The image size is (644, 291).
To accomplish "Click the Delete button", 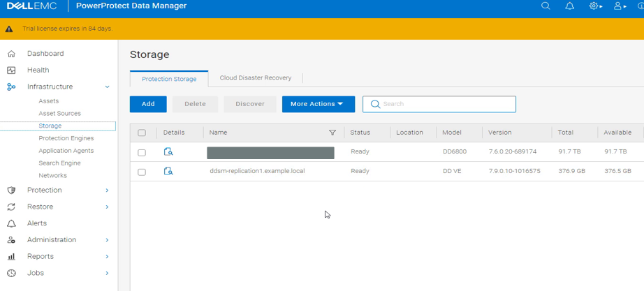I will point(195,104).
